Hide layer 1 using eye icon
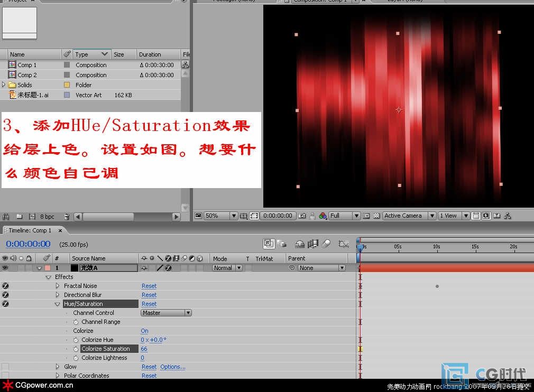534x392 pixels. [5, 268]
